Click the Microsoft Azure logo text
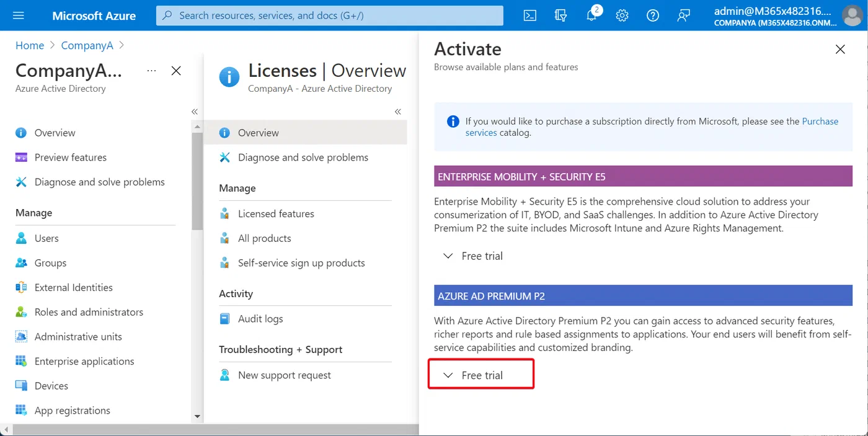This screenshot has width=868, height=436. point(94,16)
